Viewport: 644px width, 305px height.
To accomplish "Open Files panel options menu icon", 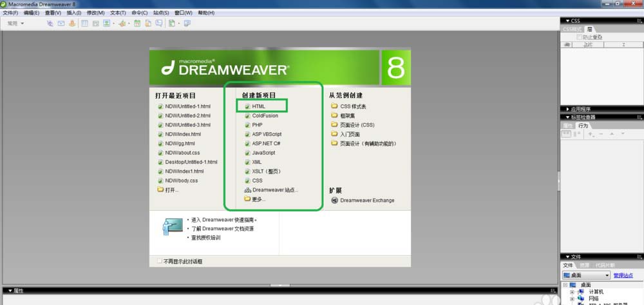I will pos(639,257).
